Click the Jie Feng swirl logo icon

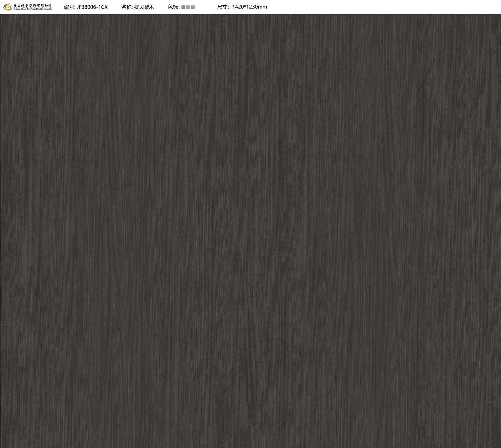(x=7, y=7)
